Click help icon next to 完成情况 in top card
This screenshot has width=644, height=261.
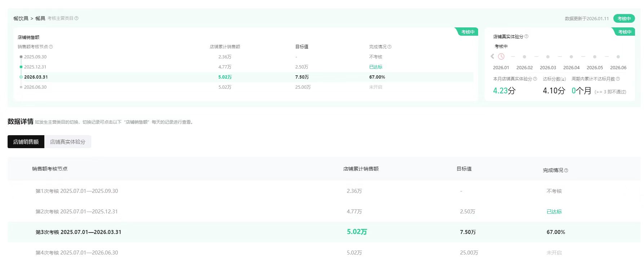[389, 47]
